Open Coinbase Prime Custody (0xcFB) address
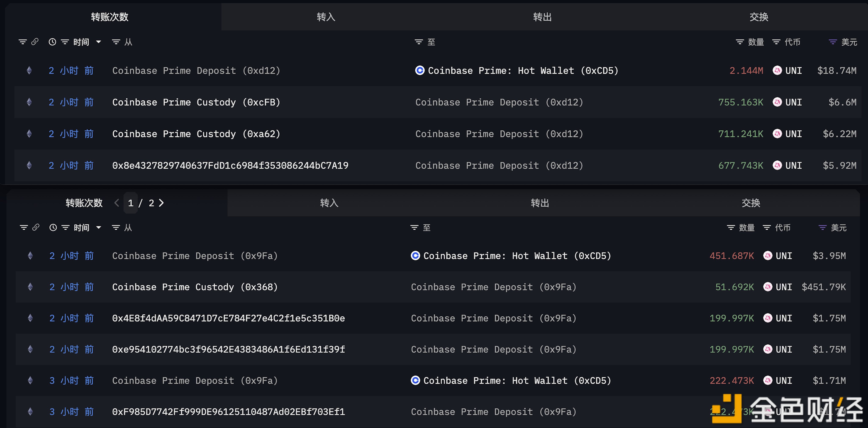 click(196, 102)
